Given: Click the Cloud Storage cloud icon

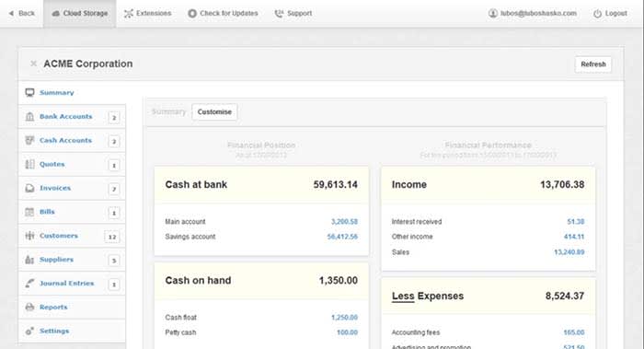Looking at the screenshot, I should click(56, 14).
